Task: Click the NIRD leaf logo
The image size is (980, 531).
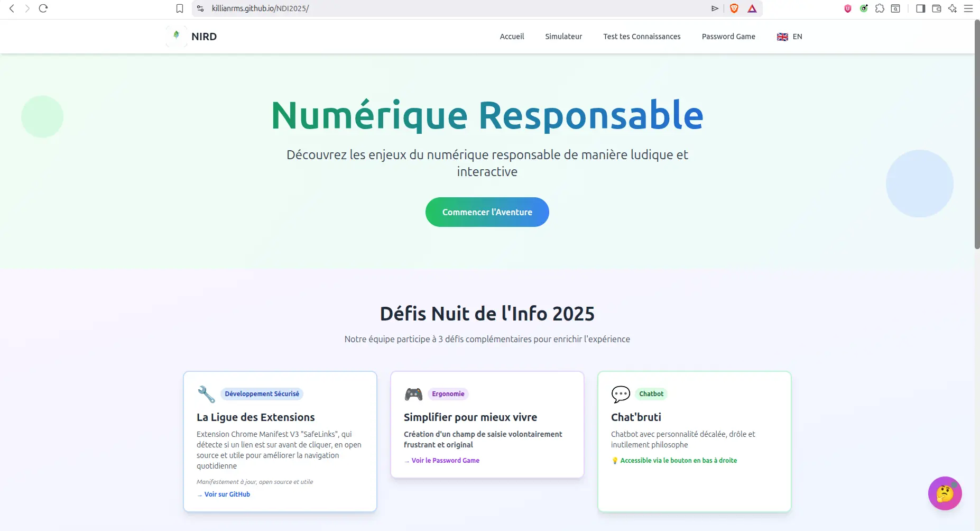Action: pyautogui.click(x=176, y=36)
